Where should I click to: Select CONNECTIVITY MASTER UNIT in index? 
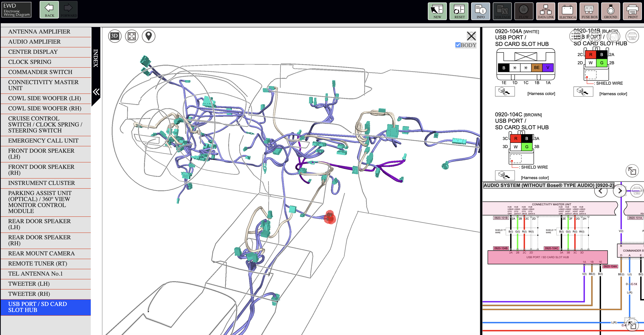click(x=46, y=85)
